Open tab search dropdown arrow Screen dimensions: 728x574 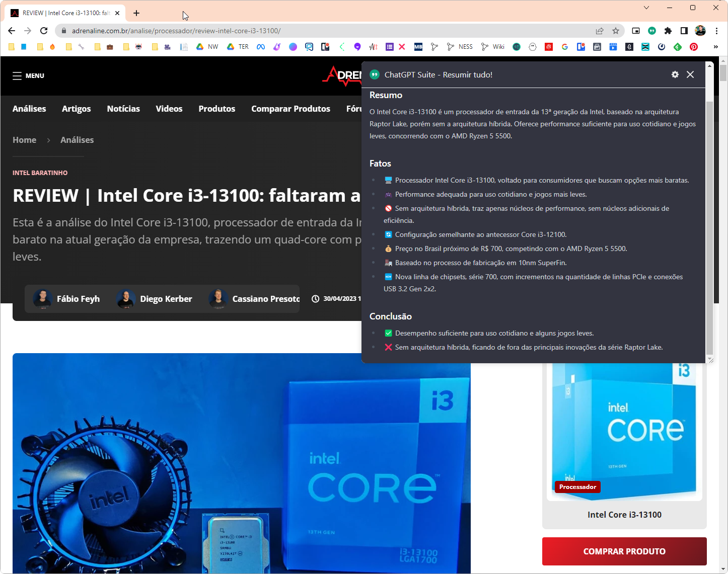(x=646, y=8)
